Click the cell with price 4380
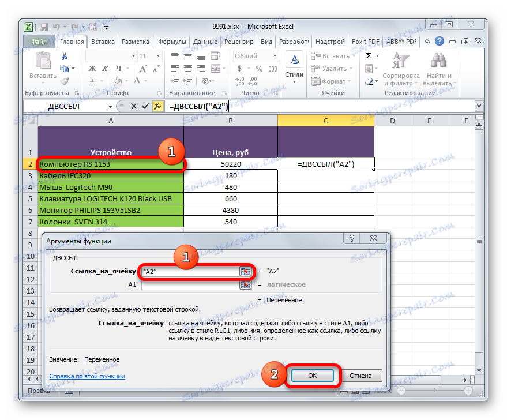This screenshot has width=507, height=420. click(x=231, y=210)
